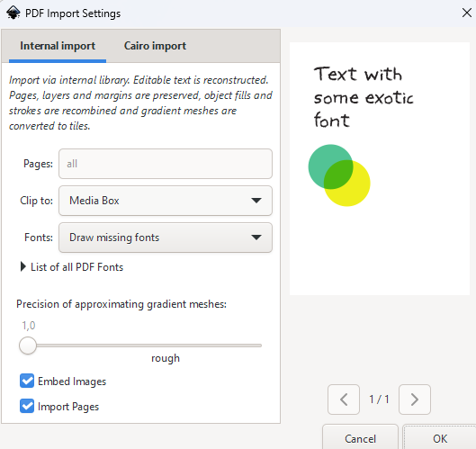Viewport: 476px width, 449px height.
Task: Click the Inkscape logo icon in title bar
Action: pyautogui.click(x=13, y=13)
